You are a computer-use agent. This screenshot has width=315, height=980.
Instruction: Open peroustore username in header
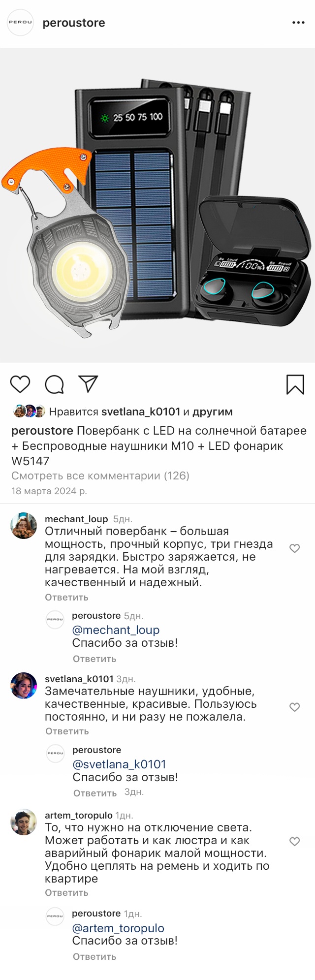point(74,23)
